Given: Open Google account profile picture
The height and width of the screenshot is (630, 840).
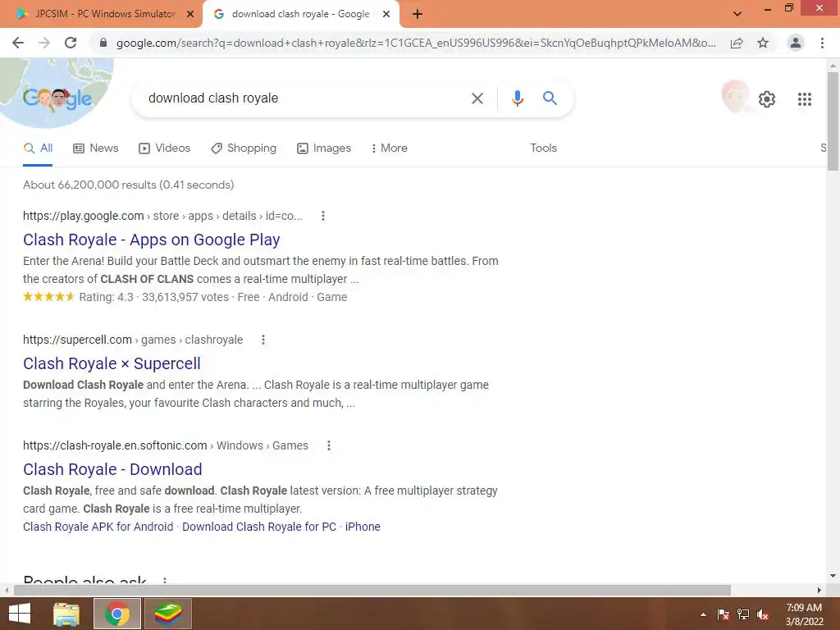Looking at the screenshot, I should (x=735, y=97).
